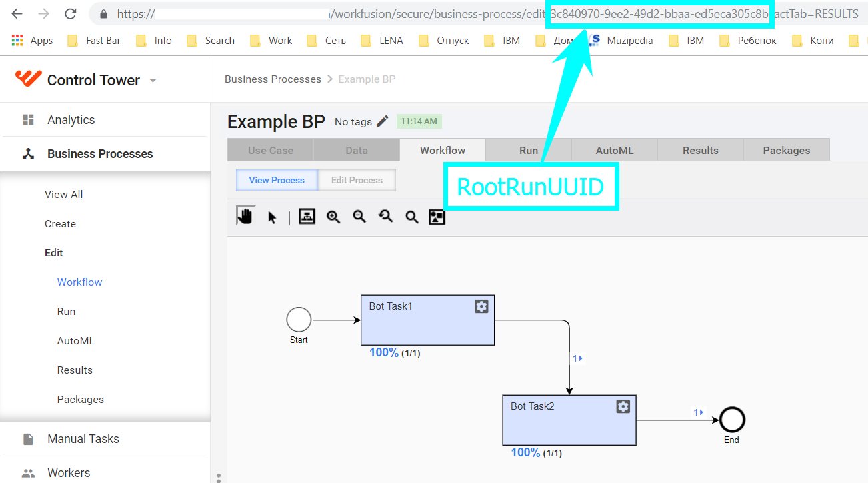Screen dimensions: 868x483
Task: Switch to View Process mode
Action: 277,180
